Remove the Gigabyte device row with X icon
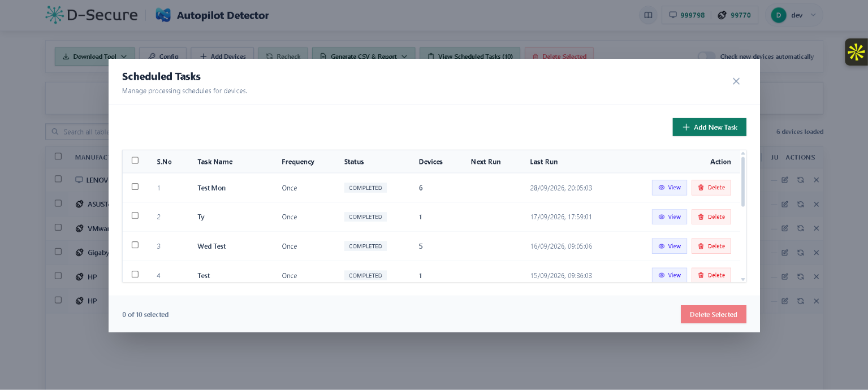Image resolution: width=868 pixels, height=390 pixels. click(x=816, y=253)
